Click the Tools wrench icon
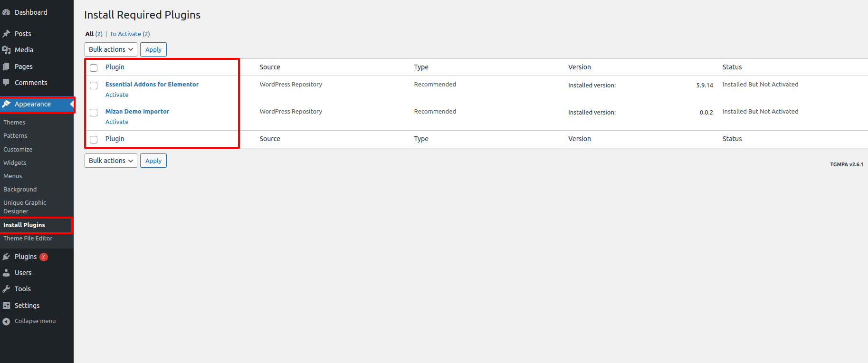 [6, 289]
